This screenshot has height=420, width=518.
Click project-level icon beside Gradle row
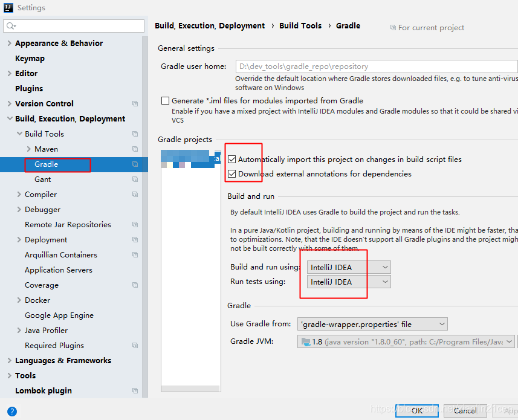click(x=135, y=164)
